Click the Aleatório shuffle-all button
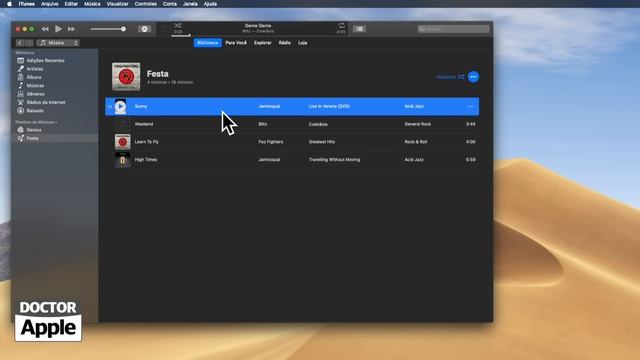Viewport: 640px width, 360px height. tap(450, 77)
